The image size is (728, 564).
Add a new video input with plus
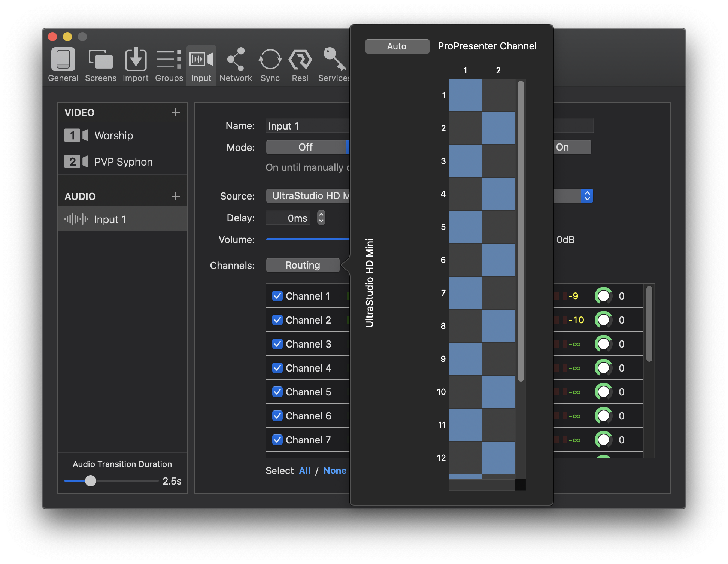[x=175, y=112]
